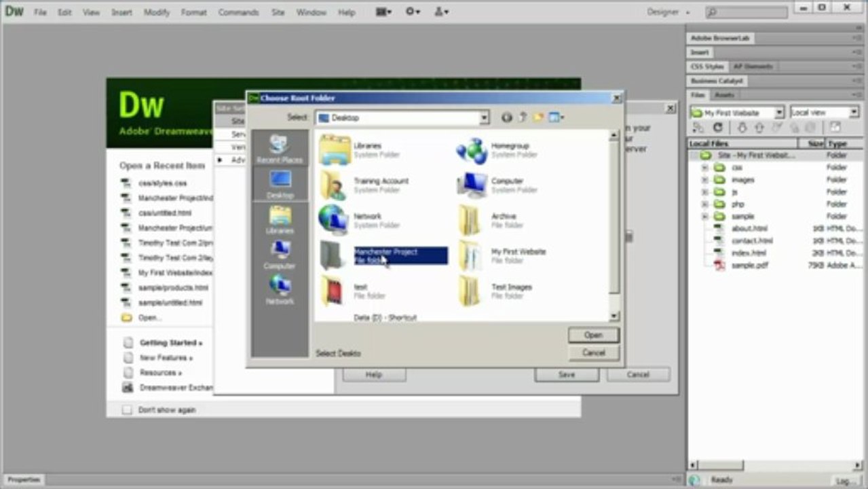Switch to the AP Elements tab
The height and width of the screenshot is (489, 868).
[753, 67]
